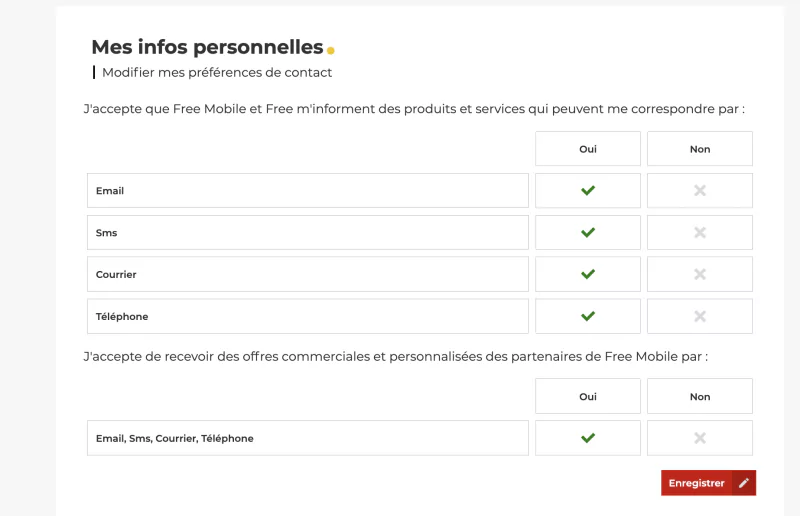Screen dimensions: 800x516
Task: Click the first Non column header
Action: click(700, 149)
